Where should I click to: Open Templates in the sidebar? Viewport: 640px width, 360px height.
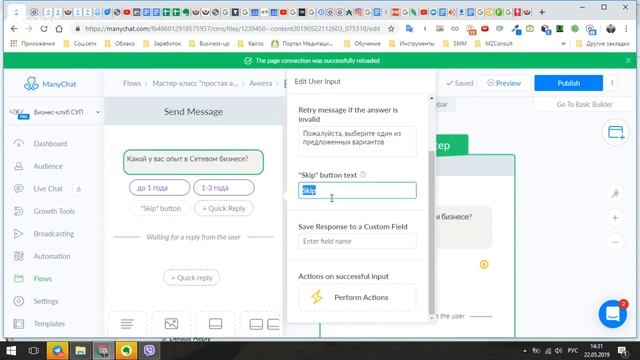[x=49, y=323]
